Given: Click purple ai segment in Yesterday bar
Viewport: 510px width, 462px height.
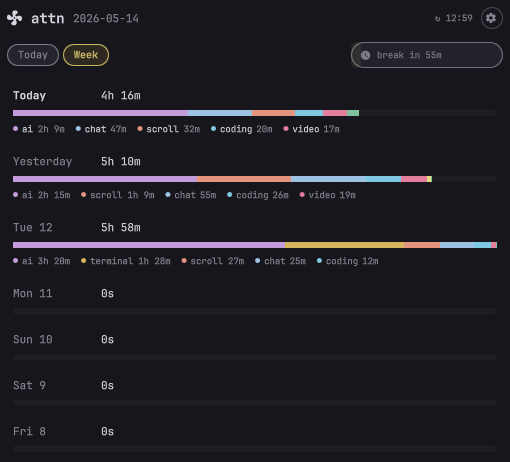Looking at the screenshot, I should (105, 179).
